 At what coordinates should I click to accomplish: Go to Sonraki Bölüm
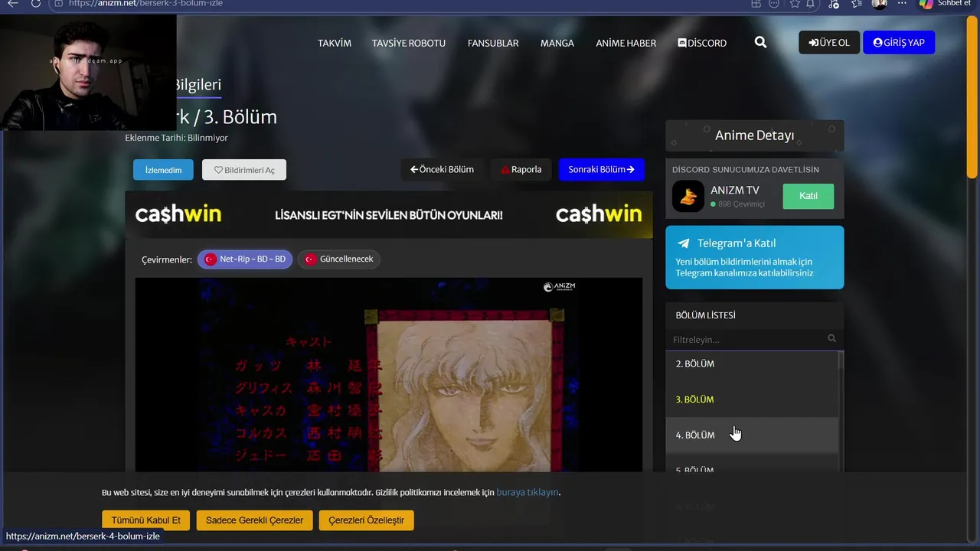(x=601, y=169)
